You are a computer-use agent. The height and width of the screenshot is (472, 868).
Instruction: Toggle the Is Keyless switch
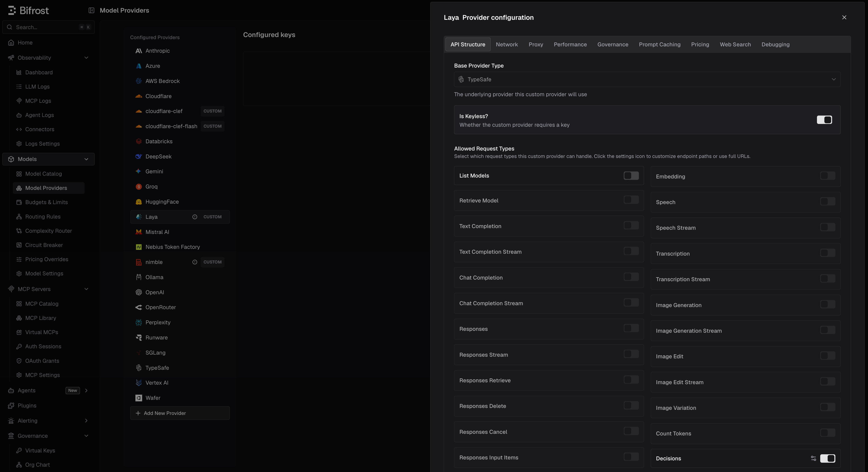[x=824, y=120]
